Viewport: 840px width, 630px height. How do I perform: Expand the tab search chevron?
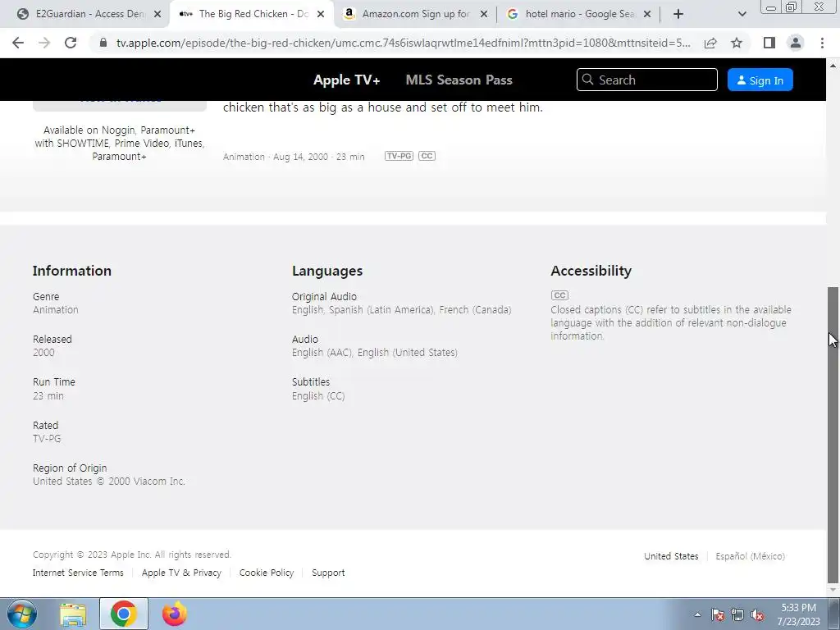click(742, 14)
